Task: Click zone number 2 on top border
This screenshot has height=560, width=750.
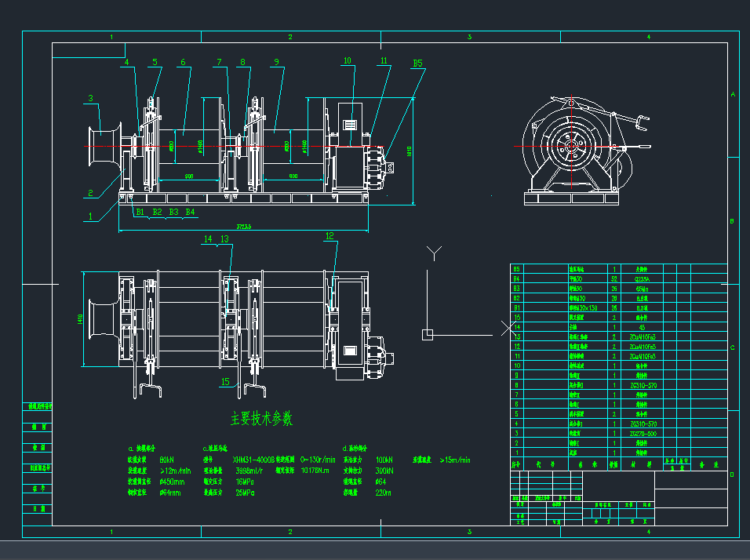Action: coord(290,37)
